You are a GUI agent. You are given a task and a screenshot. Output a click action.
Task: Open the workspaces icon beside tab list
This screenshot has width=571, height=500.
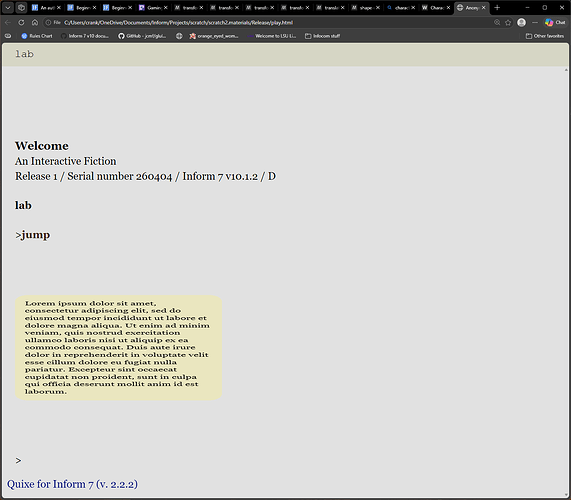[21, 8]
